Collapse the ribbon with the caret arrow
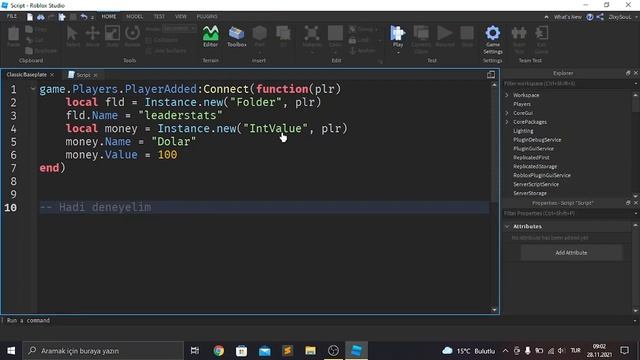 (546, 17)
